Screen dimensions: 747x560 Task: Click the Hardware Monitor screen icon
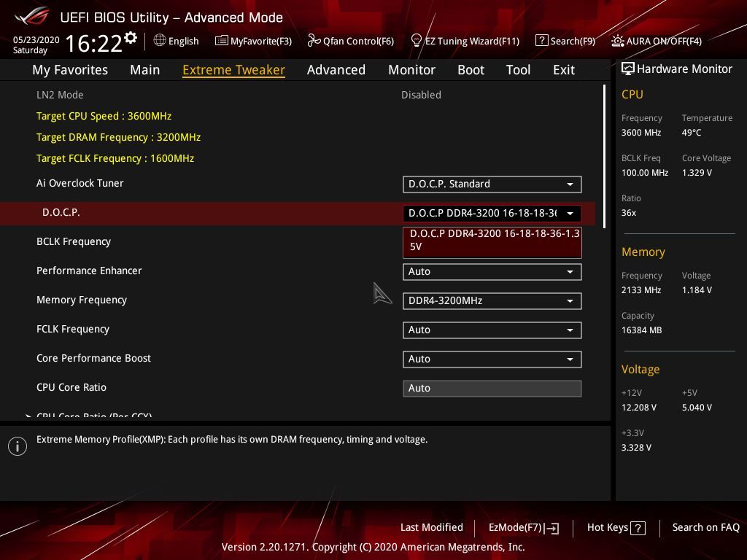[628, 69]
